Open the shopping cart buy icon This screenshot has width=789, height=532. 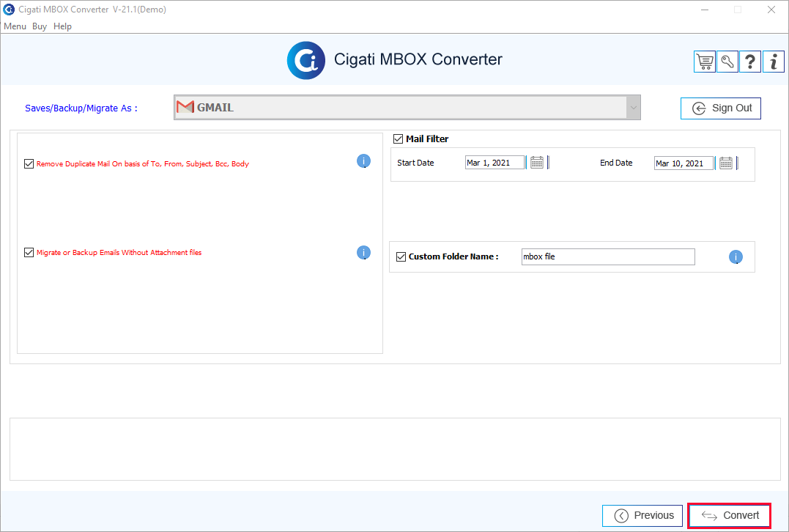[x=705, y=62]
